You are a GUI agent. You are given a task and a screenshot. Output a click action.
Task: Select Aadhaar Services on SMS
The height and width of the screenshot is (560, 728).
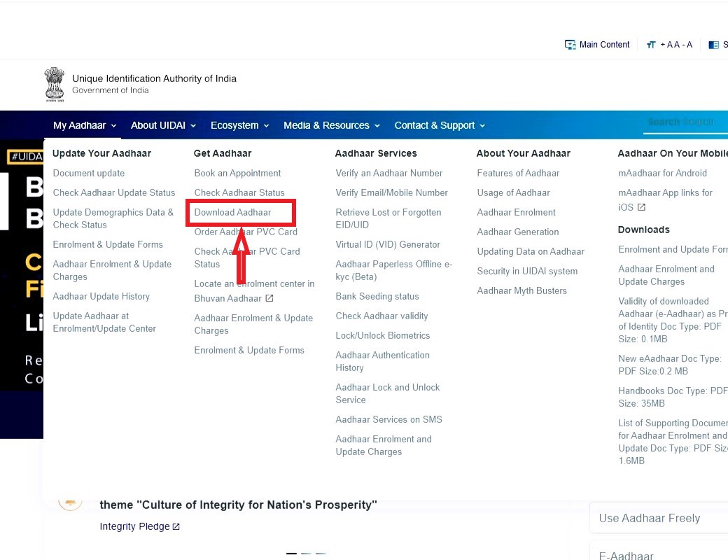click(389, 419)
